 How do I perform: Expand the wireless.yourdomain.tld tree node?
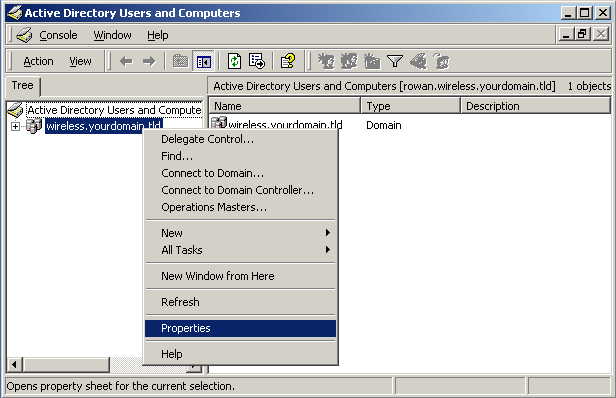[15, 127]
